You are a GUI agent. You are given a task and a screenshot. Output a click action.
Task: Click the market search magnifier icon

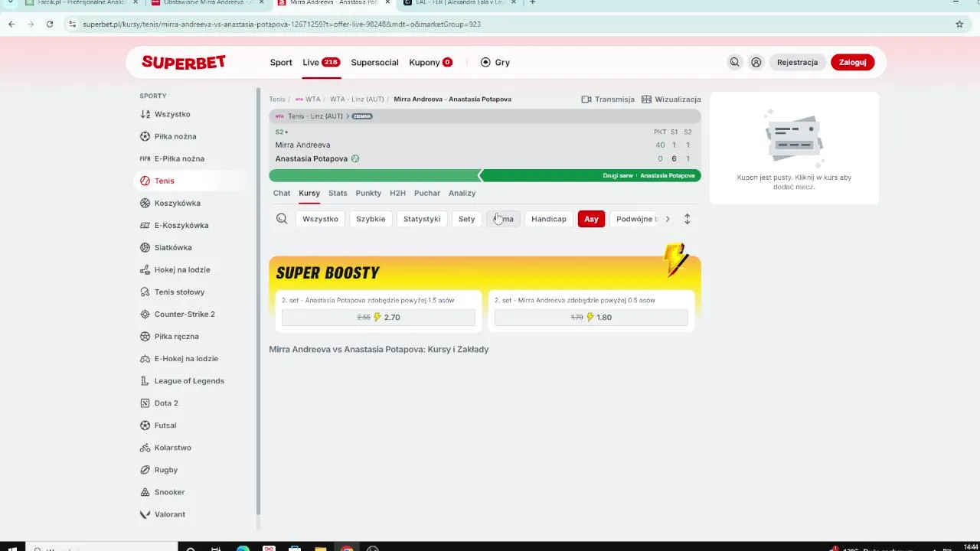pos(282,219)
